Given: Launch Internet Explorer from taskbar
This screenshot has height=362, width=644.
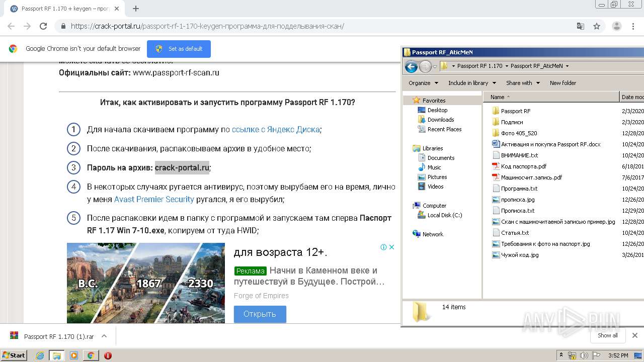Looking at the screenshot, I should (40, 355).
